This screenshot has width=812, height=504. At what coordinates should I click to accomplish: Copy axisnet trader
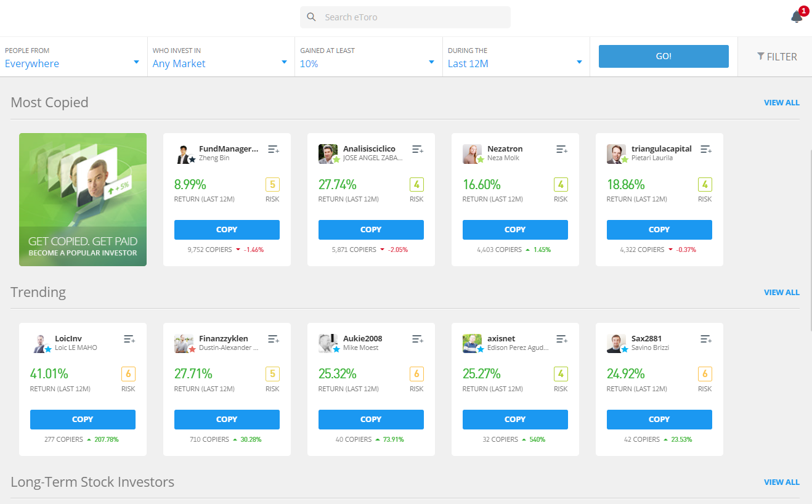point(515,420)
